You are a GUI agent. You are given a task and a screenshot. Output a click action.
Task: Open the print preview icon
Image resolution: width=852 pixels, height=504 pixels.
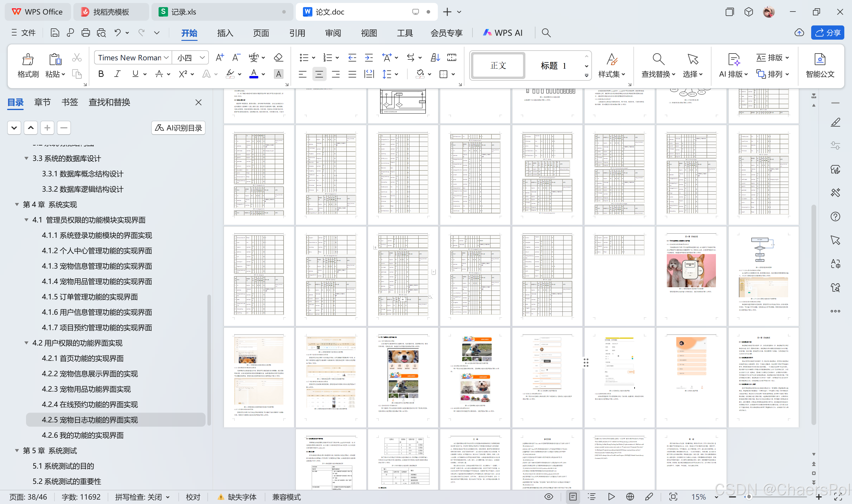[101, 33]
